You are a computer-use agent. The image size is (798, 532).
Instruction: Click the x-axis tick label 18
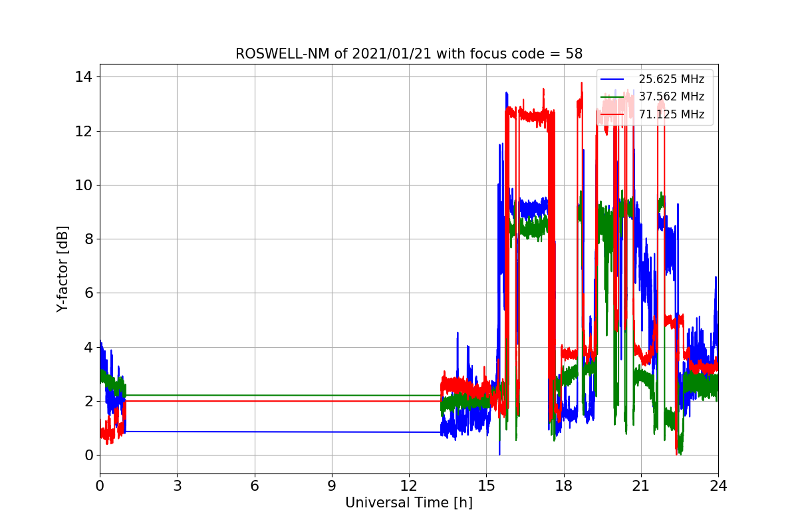coord(564,486)
